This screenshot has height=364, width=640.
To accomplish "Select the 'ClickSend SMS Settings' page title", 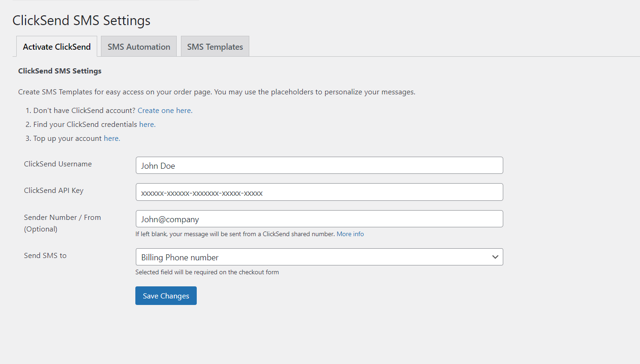I will click(x=81, y=20).
